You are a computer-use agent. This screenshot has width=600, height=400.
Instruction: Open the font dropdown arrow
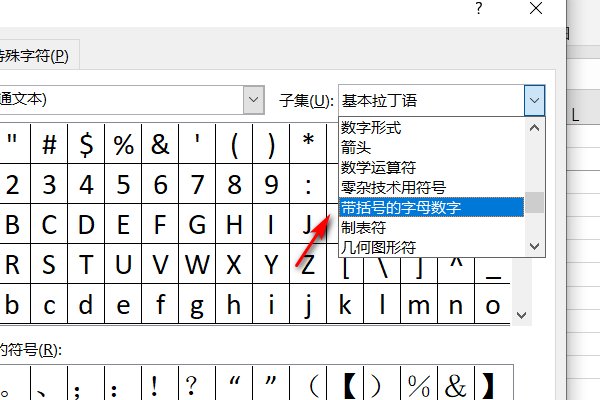253,100
